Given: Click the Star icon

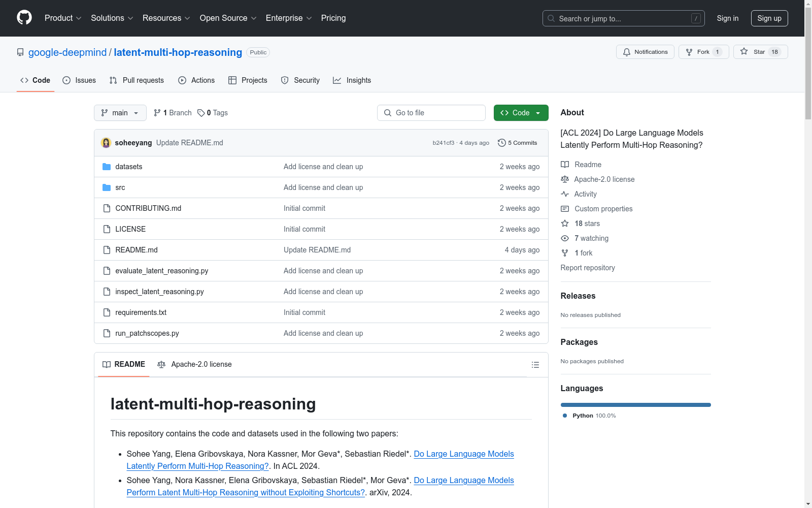Looking at the screenshot, I should coord(744,51).
